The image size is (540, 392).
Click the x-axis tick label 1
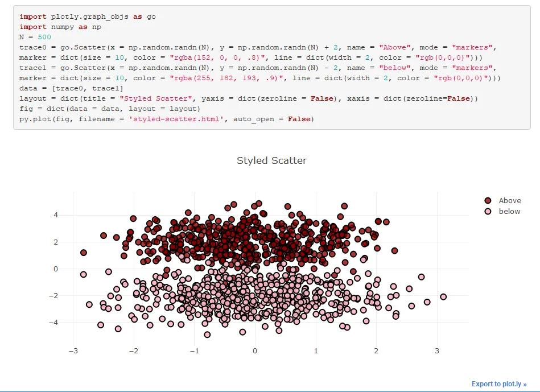point(315,350)
